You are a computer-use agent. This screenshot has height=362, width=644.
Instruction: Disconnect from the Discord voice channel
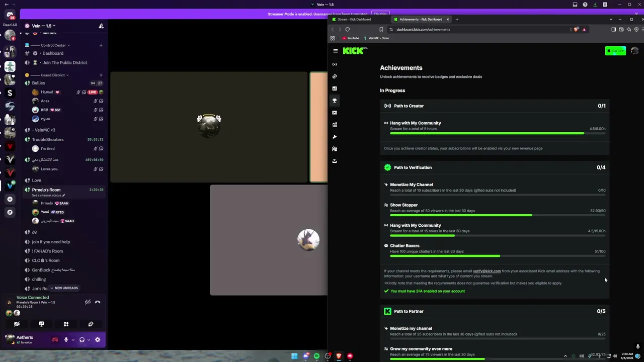[x=98, y=302]
